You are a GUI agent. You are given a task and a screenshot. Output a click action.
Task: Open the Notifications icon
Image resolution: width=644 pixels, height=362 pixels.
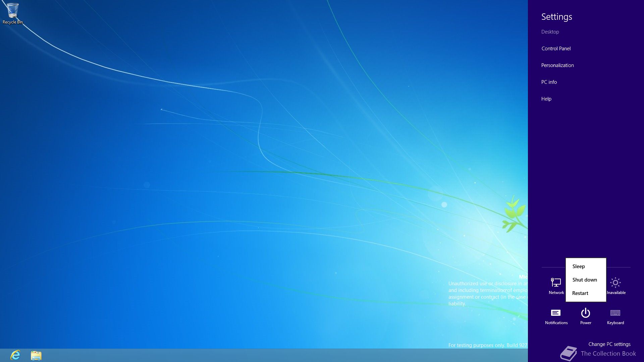point(556,316)
